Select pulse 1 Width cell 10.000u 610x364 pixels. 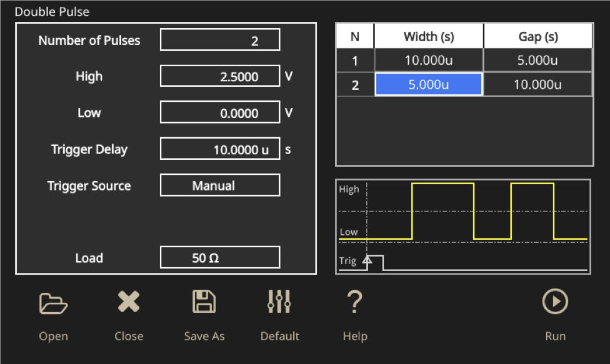429,61
